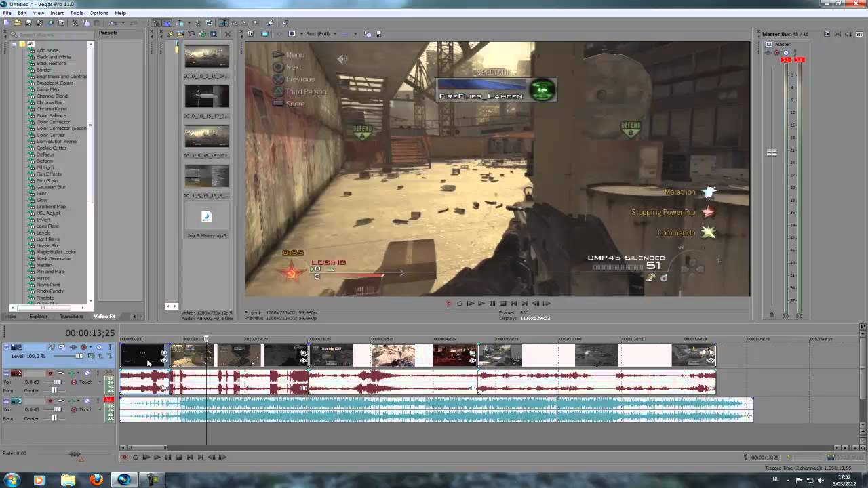The image size is (868, 488).
Task: Solo audio track 3
Action: click(98, 401)
